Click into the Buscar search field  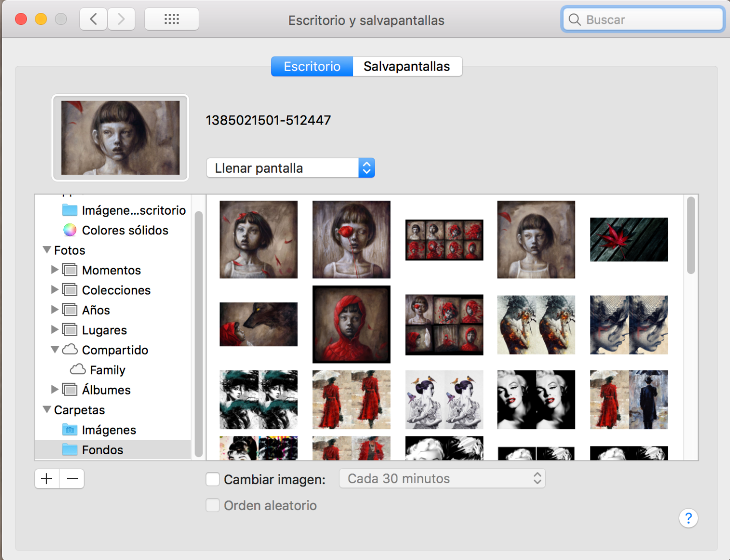coord(643,20)
